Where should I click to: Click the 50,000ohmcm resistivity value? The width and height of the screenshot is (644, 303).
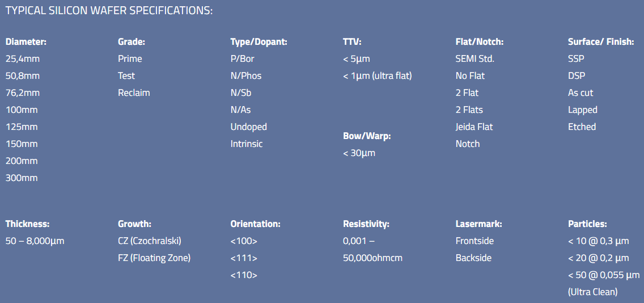pyautogui.click(x=372, y=258)
